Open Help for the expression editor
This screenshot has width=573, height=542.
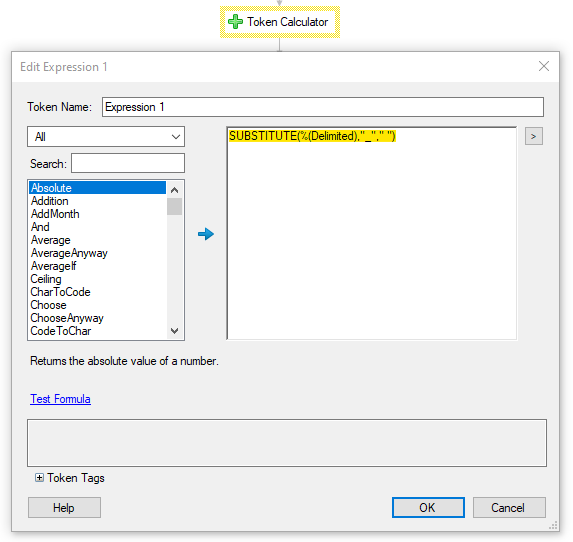click(64, 507)
